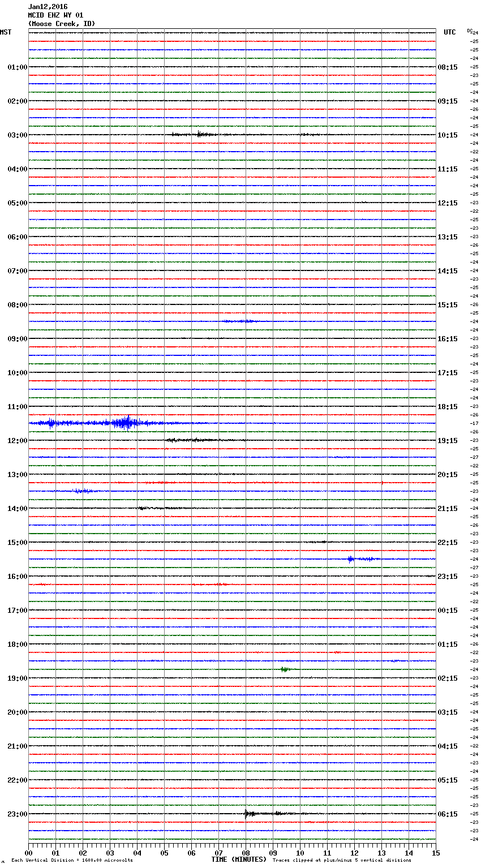Click the date label Jan12,2016
The image size is (481, 868).
(48, 7)
